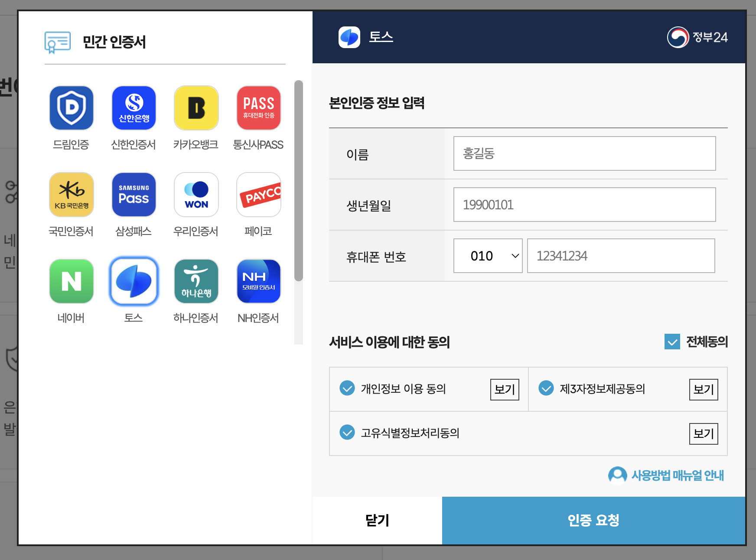
Task: Click the 신한인증서 label text
Action: pyautogui.click(x=134, y=144)
